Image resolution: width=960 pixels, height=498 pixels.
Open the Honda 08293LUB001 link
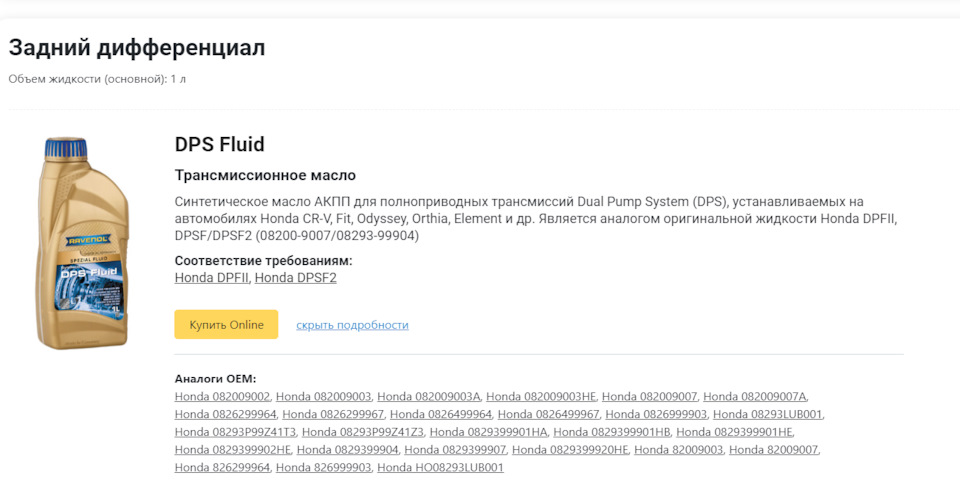tap(768, 414)
